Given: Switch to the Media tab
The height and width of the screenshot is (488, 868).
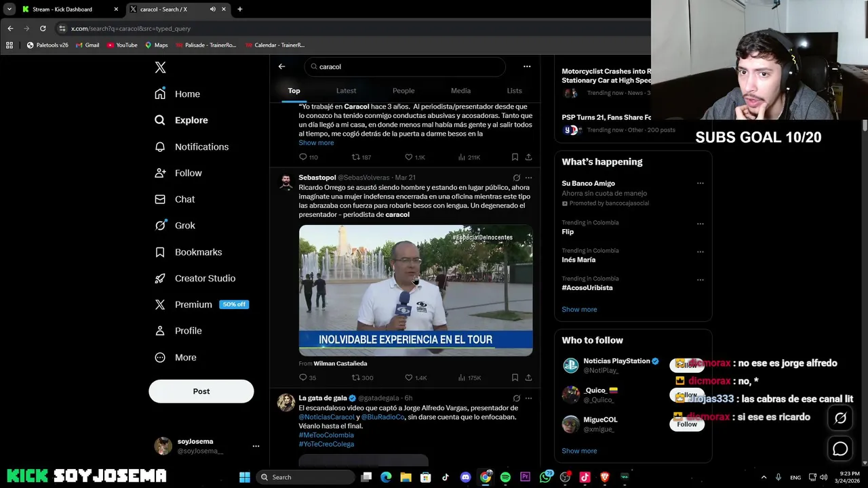Looking at the screenshot, I should coord(460,90).
